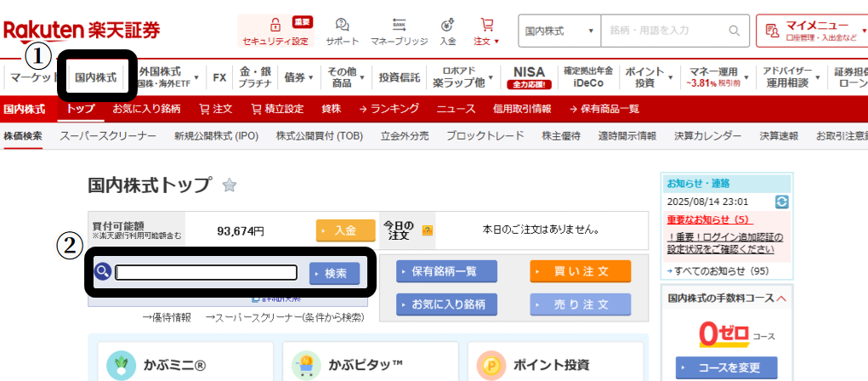
Task: Add page to favorites with star icon
Action: click(230, 185)
